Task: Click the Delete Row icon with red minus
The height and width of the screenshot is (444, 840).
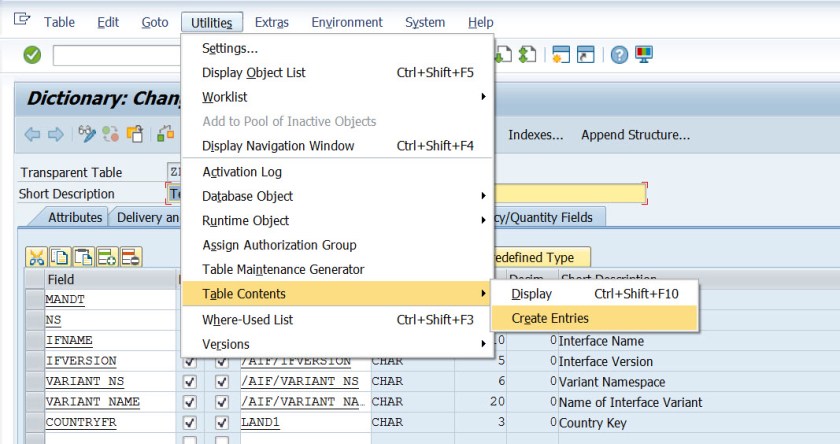Action: click(x=130, y=257)
